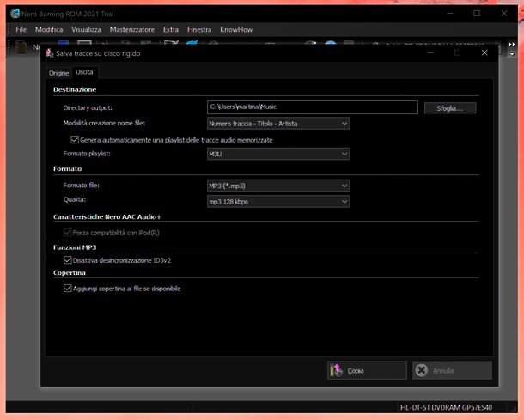Toggle Disattiva desincronizzazione ID3v2 checkbox

point(68,260)
